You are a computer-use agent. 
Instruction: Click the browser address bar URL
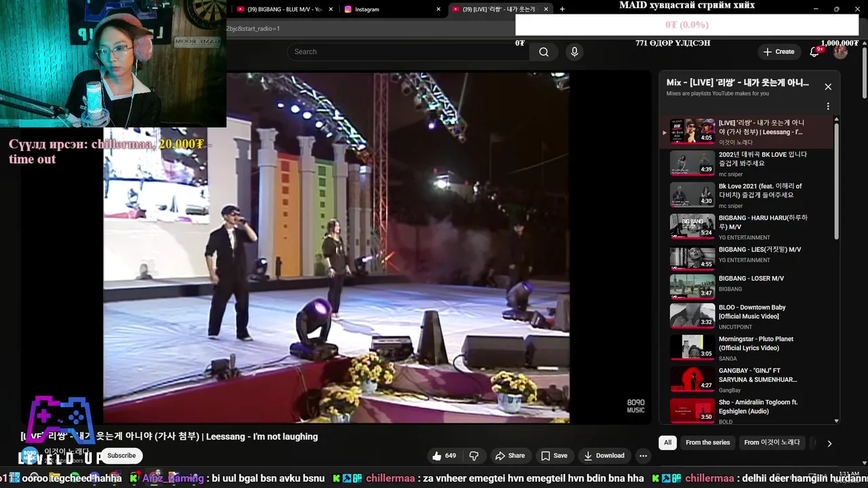tap(253, 28)
